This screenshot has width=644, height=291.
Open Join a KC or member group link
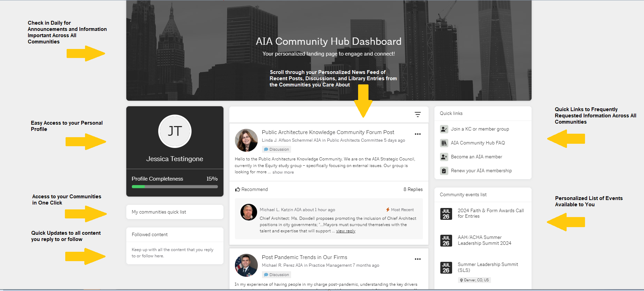pos(480,129)
